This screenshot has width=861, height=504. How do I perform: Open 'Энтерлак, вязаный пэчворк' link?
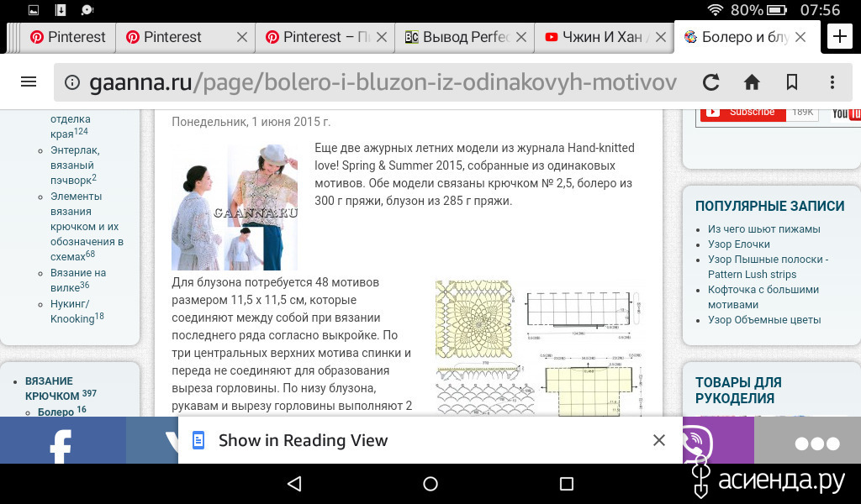pyautogui.click(x=75, y=165)
